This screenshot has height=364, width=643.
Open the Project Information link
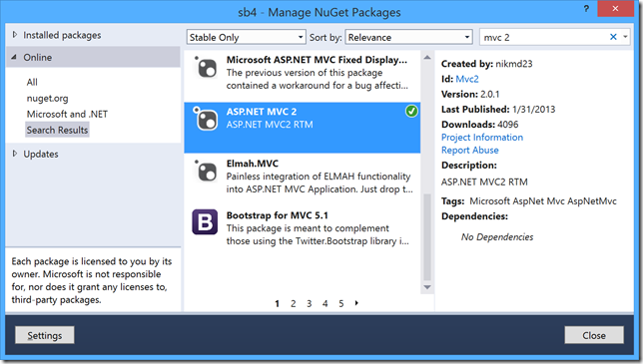[x=482, y=138]
